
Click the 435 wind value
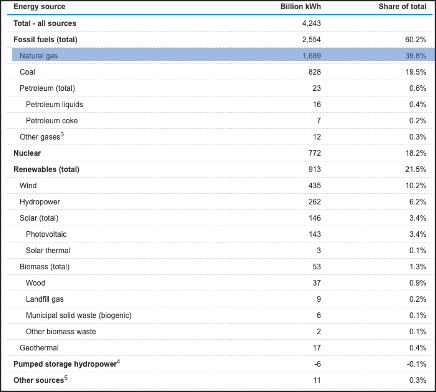click(315, 186)
